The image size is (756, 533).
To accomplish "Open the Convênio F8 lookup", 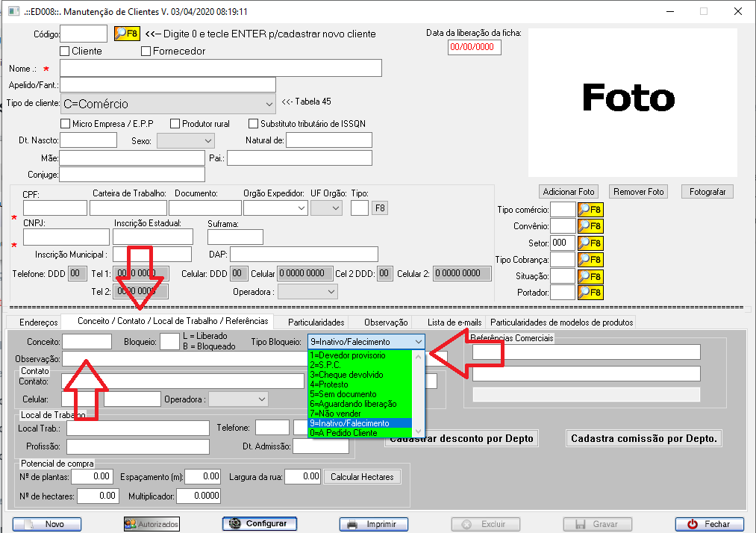I will 590,226.
